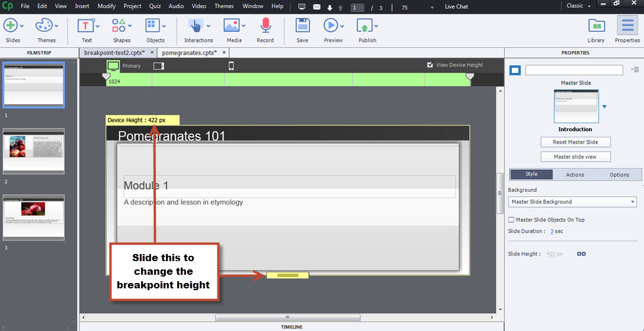This screenshot has width=644, height=331.
Task: Open the Library panel icon
Action: 597,25
